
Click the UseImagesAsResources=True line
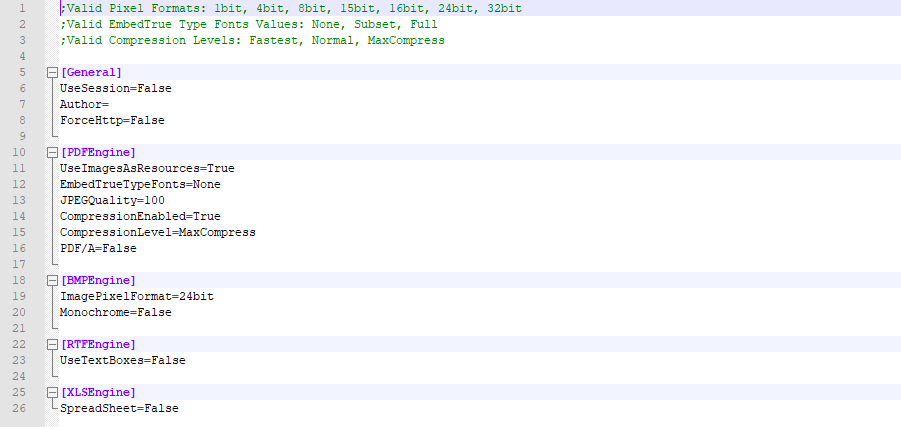[147, 168]
